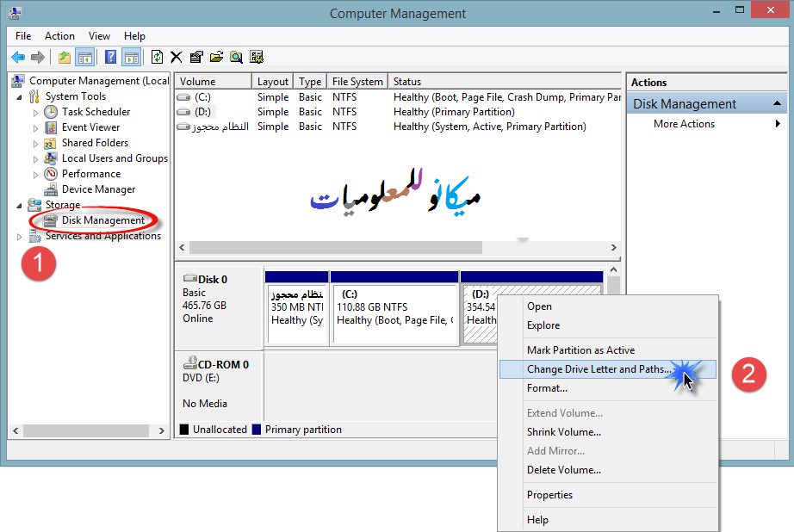Click the Refresh icon with green arrows
Image resolution: width=794 pixels, height=532 pixels.
[x=157, y=57]
